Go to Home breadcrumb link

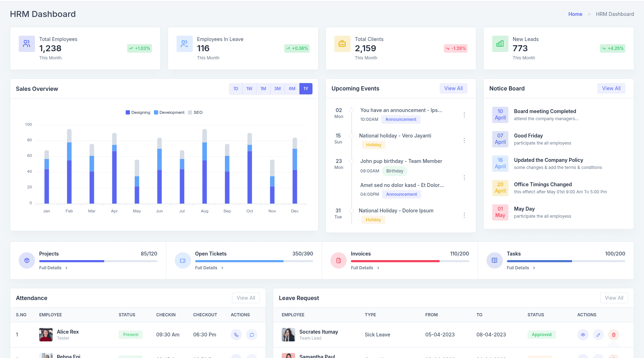click(x=575, y=14)
